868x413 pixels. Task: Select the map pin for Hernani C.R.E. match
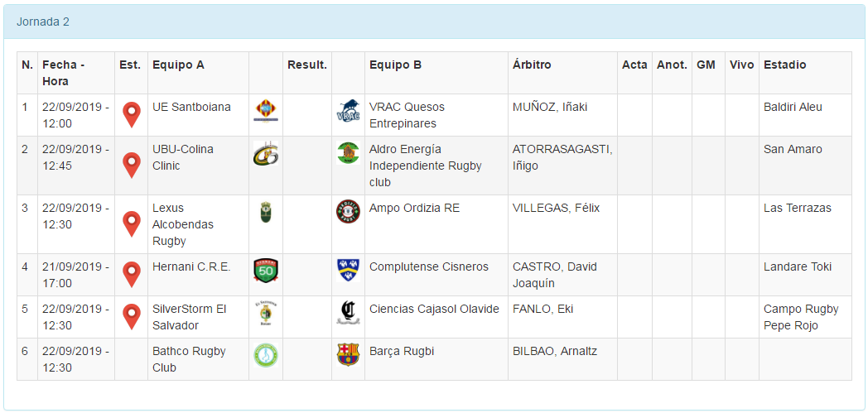coord(131,275)
